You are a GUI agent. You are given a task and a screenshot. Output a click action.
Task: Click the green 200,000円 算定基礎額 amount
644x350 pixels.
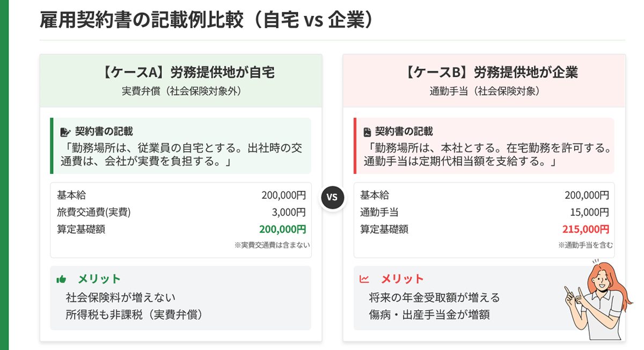coord(282,229)
